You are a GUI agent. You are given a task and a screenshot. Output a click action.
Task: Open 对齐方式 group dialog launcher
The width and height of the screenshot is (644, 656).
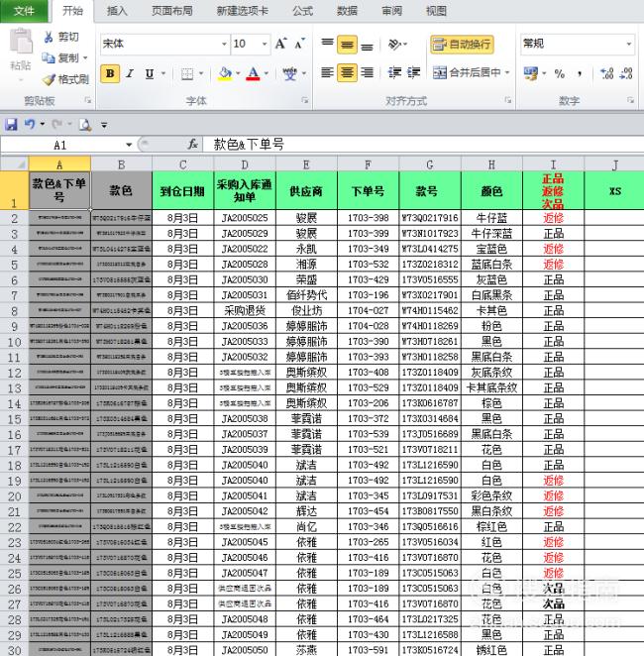(507, 100)
